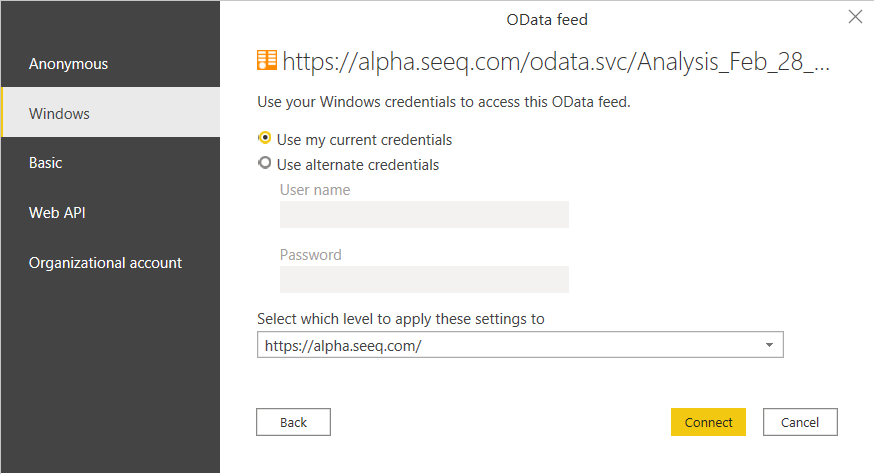Cancel the credentials dialog

pyautogui.click(x=800, y=422)
